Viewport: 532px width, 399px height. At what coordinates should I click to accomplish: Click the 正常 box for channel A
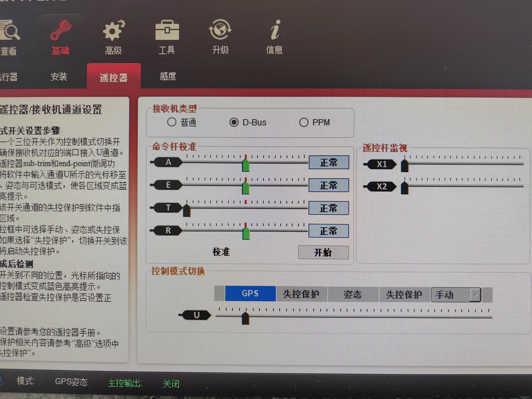click(x=328, y=163)
